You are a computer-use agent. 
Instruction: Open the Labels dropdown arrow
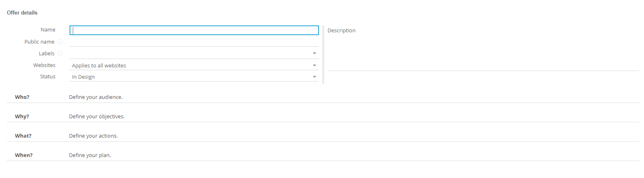(315, 54)
